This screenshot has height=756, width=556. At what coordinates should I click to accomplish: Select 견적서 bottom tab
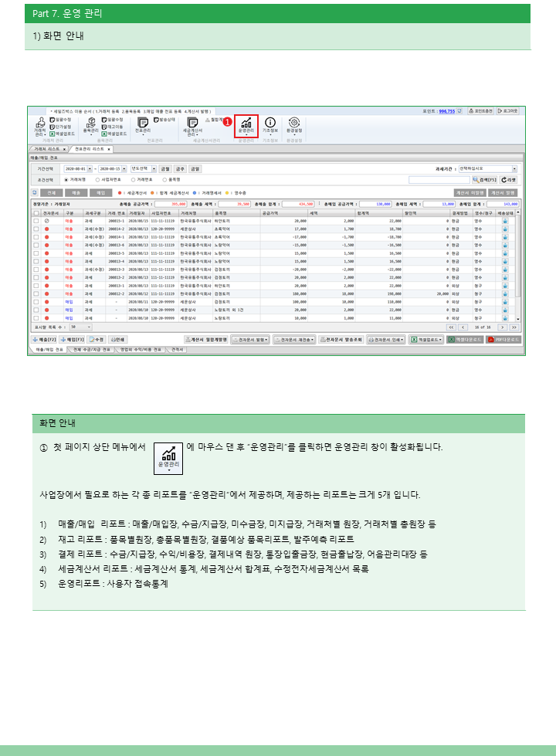click(x=177, y=350)
